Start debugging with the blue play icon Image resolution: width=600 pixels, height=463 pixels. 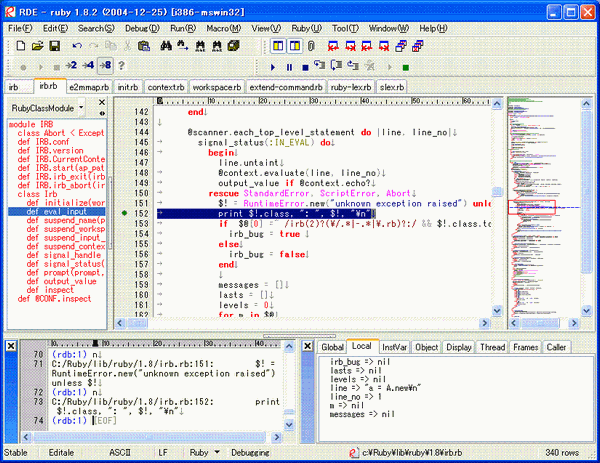click(273, 67)
